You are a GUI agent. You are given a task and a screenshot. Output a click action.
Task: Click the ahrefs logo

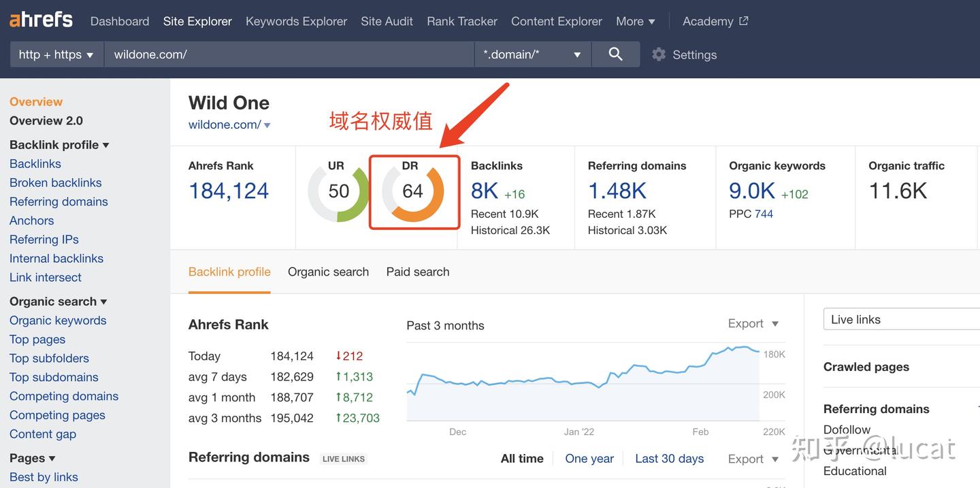tap(39, 19)
